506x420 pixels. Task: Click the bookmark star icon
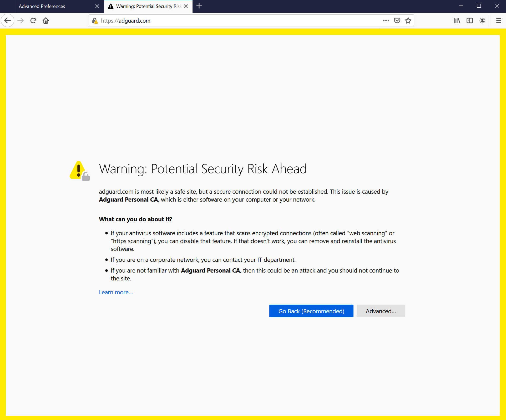point(408,20)
